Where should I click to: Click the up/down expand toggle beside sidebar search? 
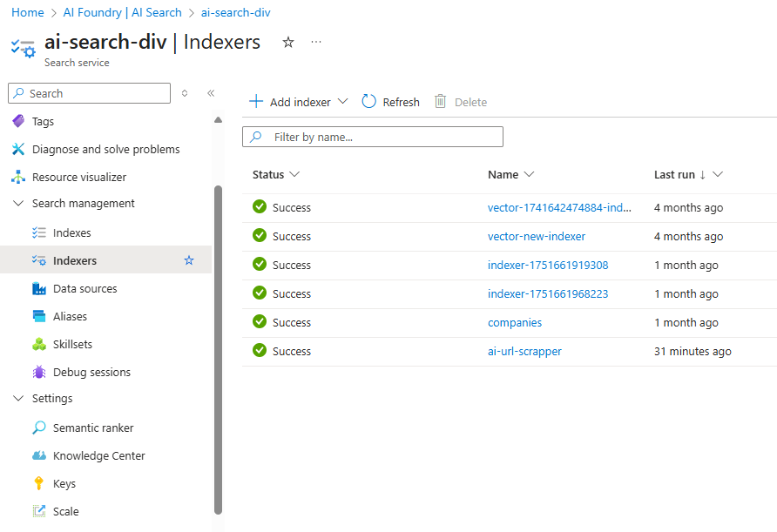click(185, 93)
